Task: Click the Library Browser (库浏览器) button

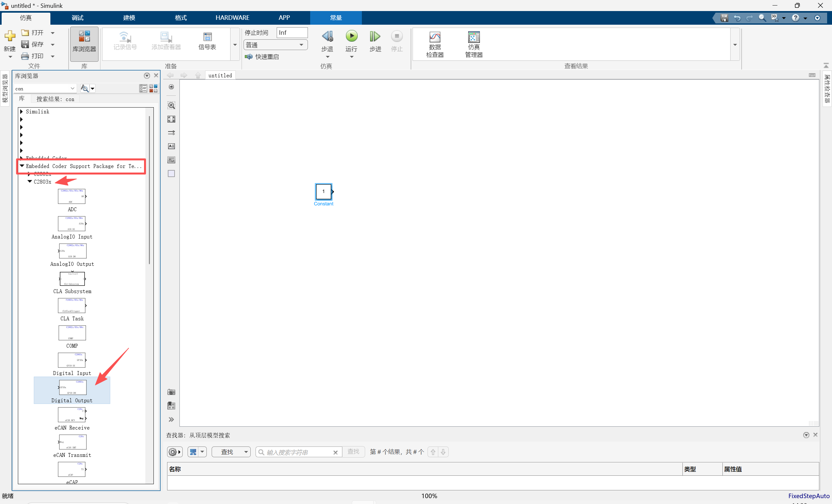Action: click(x=84, y=43)
